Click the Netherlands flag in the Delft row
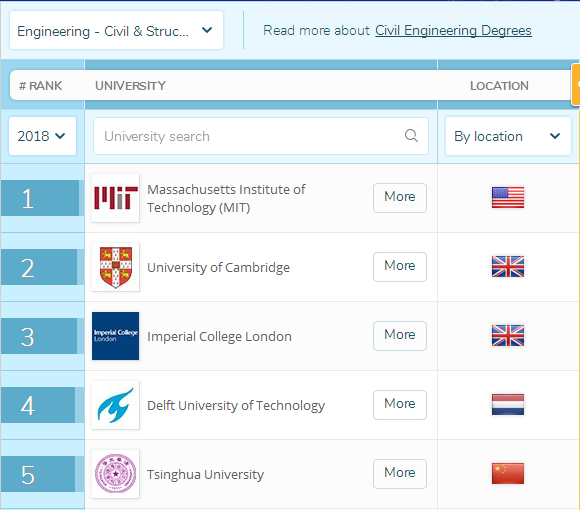 point(508,405)
